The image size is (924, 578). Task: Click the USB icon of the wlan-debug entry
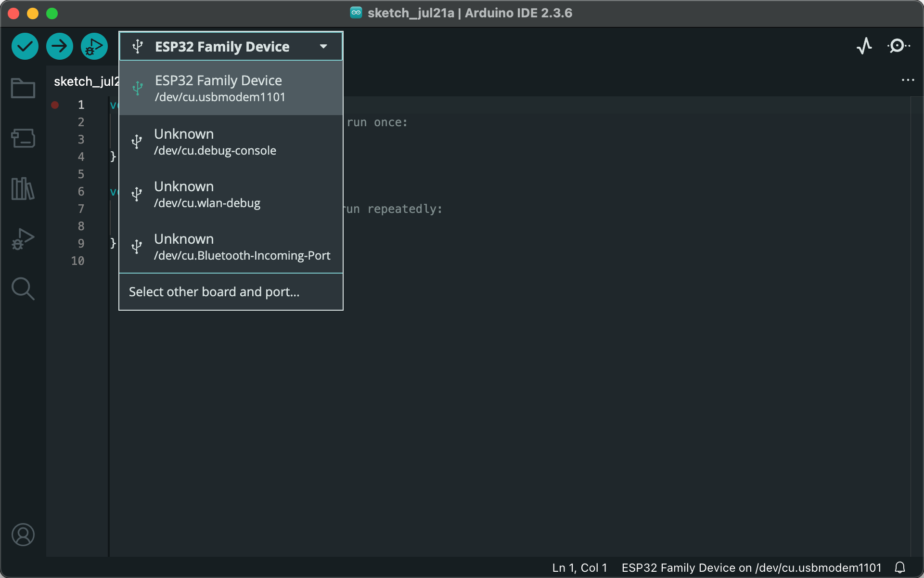coord(137,194)
